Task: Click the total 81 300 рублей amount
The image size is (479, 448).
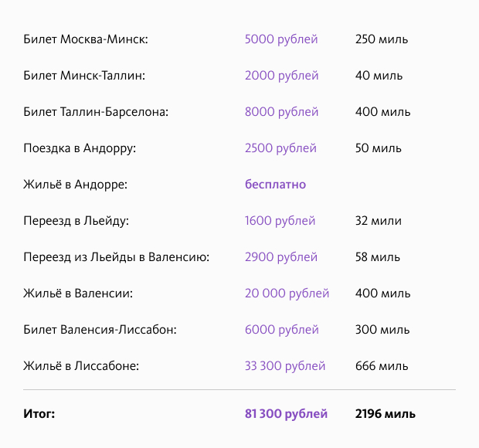Action: point(286,414)
